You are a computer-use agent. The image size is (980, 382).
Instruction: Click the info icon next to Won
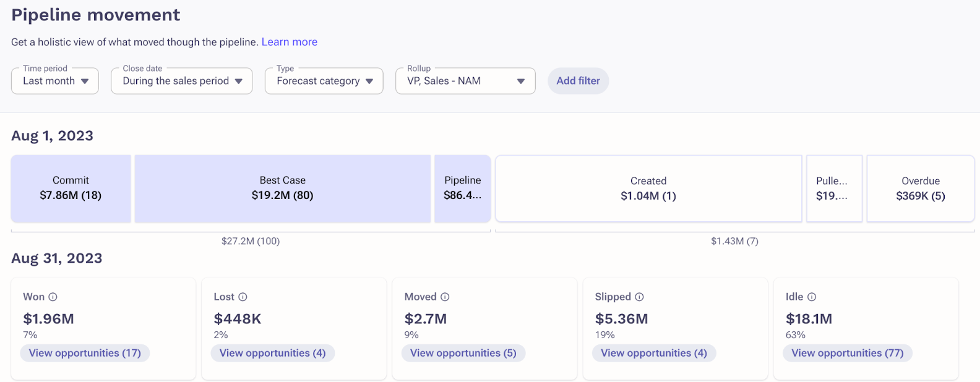(53, 297)
